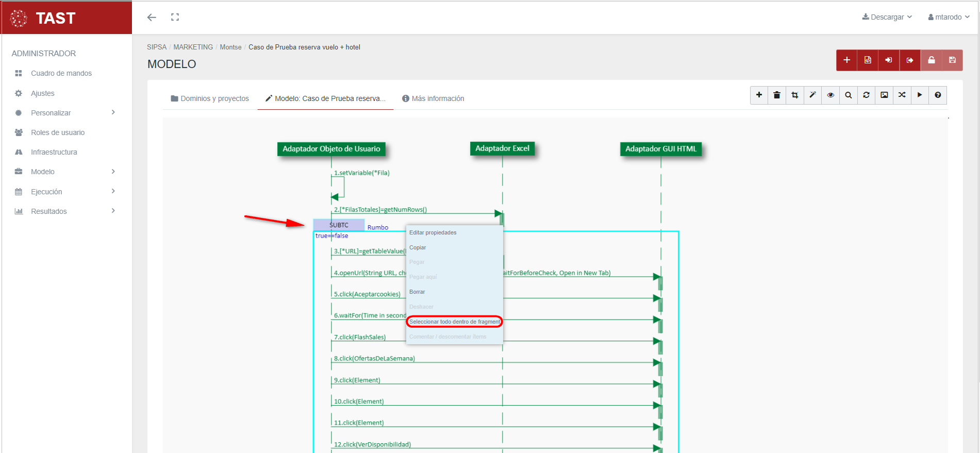Select the crop tool in diagram toolbar
The width and height of the screenshot is (980, 453).
pos(795,95)
